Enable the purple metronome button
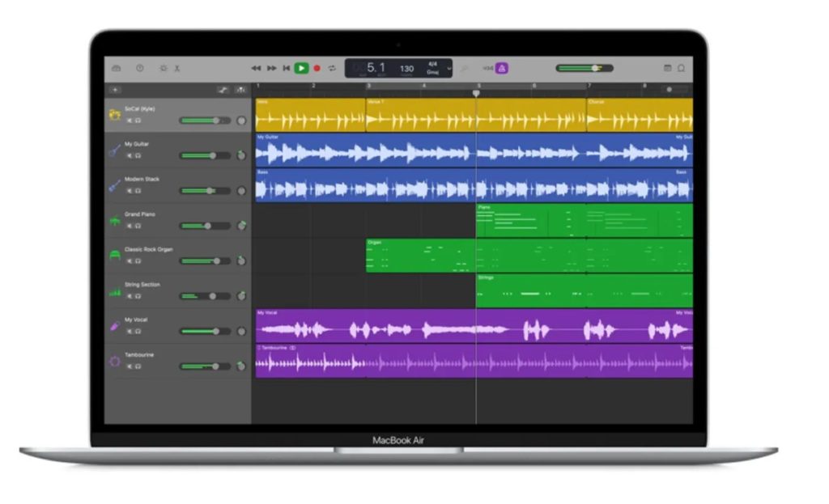 tap(502, 69)
